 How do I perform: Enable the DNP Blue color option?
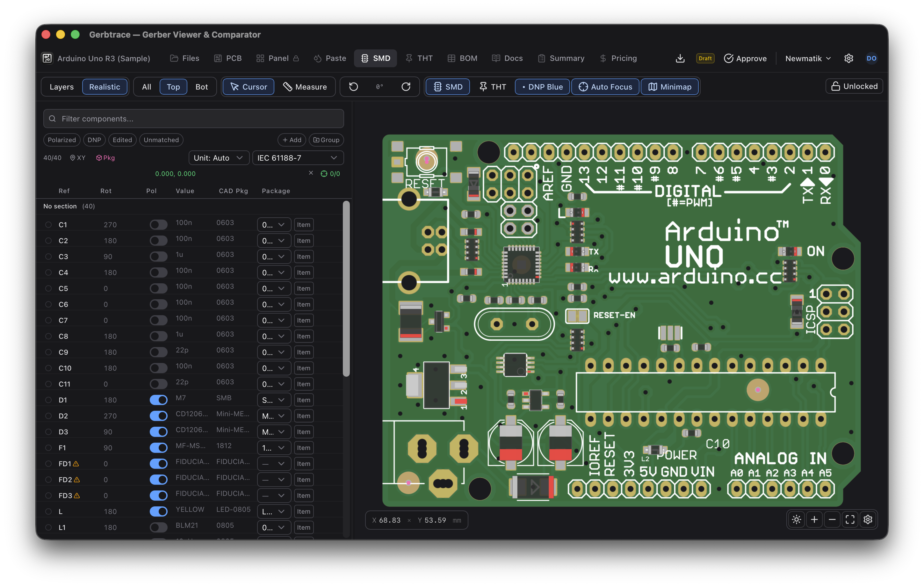point(542,87)
